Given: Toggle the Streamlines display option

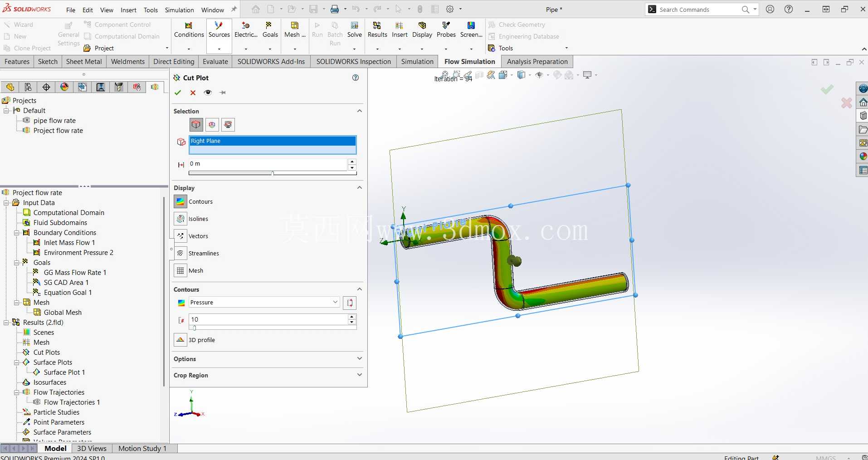Looking at the screenshot, I should [180, 253].
